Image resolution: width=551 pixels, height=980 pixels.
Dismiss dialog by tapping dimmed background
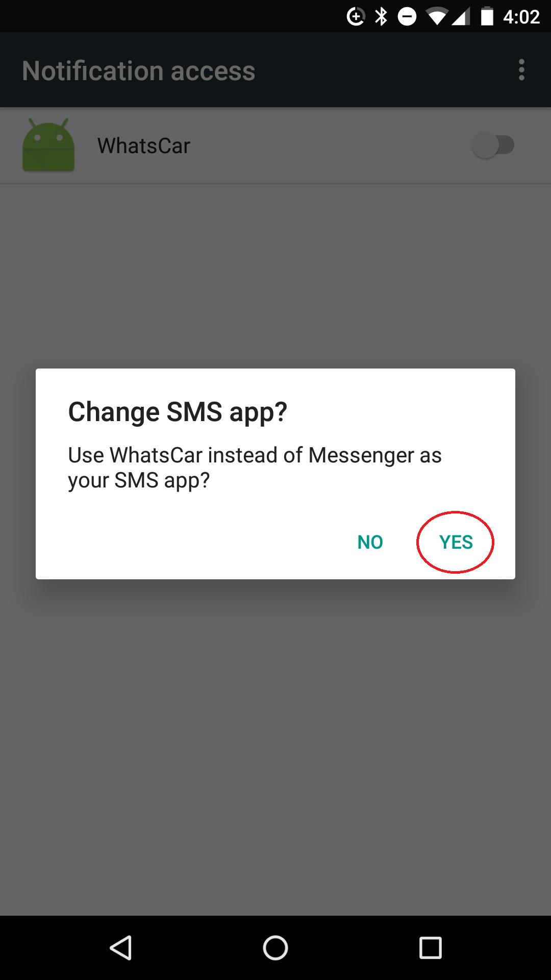click(x=275, y=740)
